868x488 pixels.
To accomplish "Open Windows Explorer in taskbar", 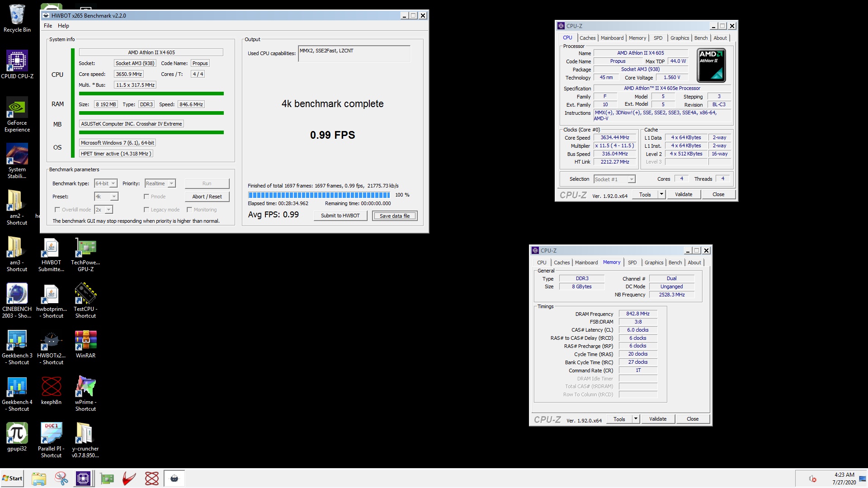I will (39, 479).
